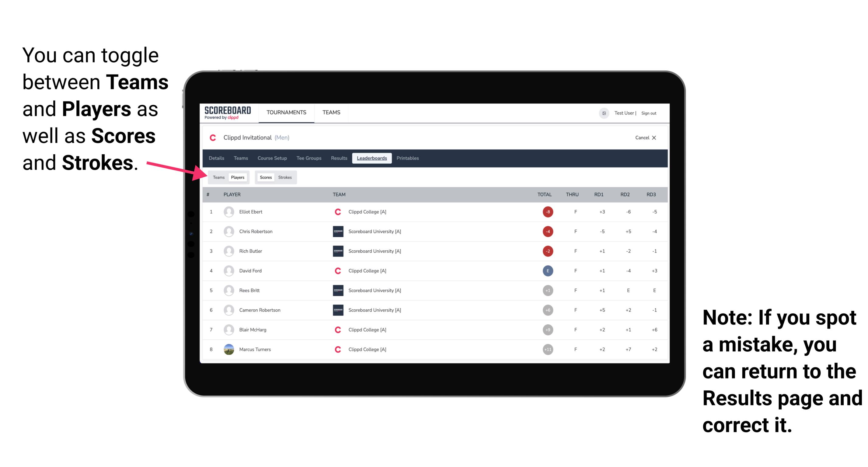
Task: Click the Players toggle button
Action: click(237, 177)
